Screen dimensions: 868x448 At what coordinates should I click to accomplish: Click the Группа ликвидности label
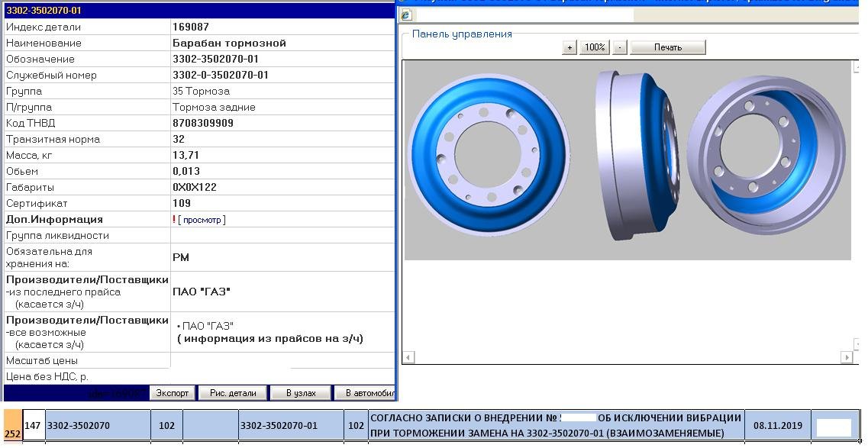click(x=57, y=236)
